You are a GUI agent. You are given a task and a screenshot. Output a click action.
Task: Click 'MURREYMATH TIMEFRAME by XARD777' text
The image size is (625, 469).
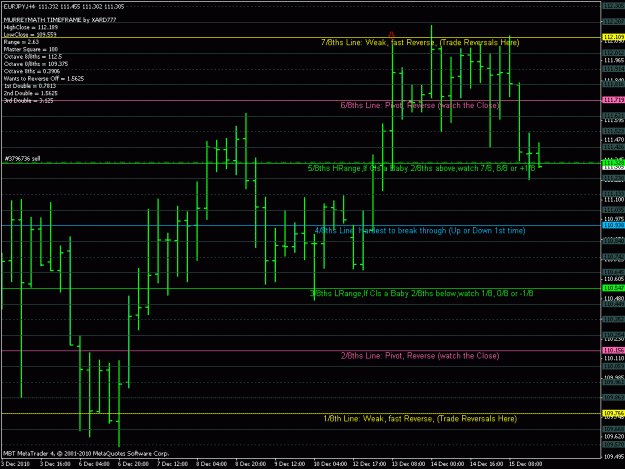coord(60,20)
